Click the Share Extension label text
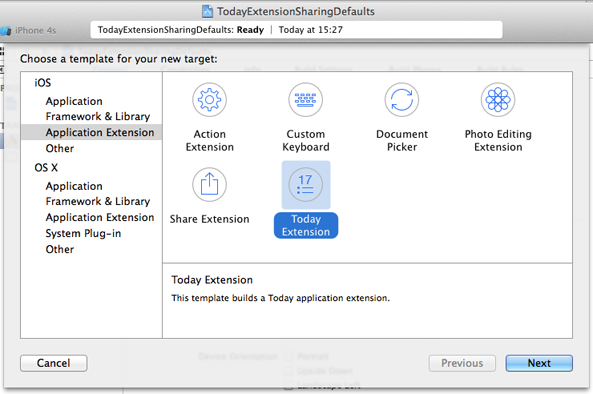593x394 pixels. click(x=210, y=219)
